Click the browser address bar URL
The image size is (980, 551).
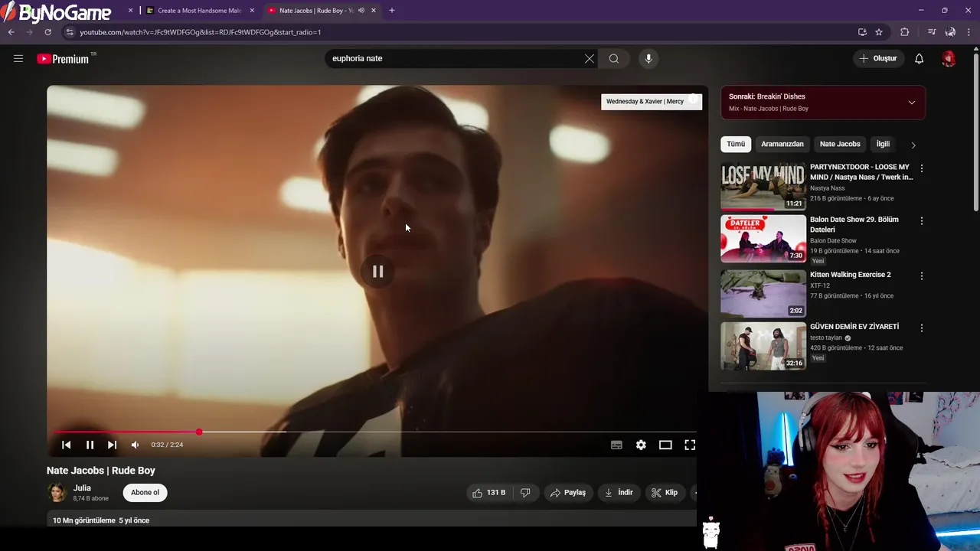(201, 32)
